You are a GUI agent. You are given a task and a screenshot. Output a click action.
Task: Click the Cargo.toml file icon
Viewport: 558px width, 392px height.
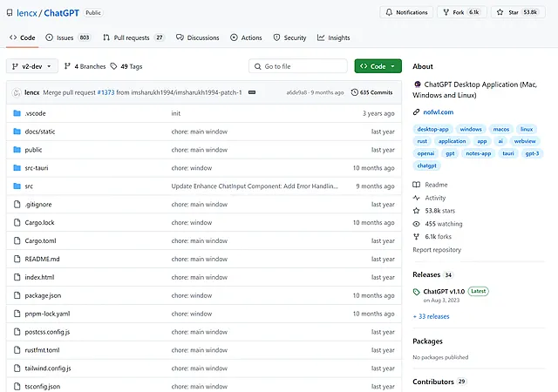pyautogui.click(x=17, y=240)
